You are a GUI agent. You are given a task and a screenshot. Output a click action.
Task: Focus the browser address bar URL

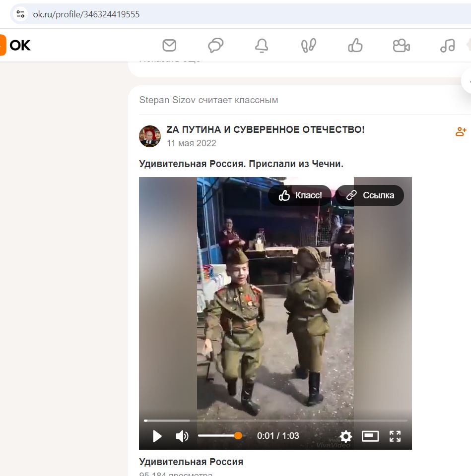coord(86,14)
